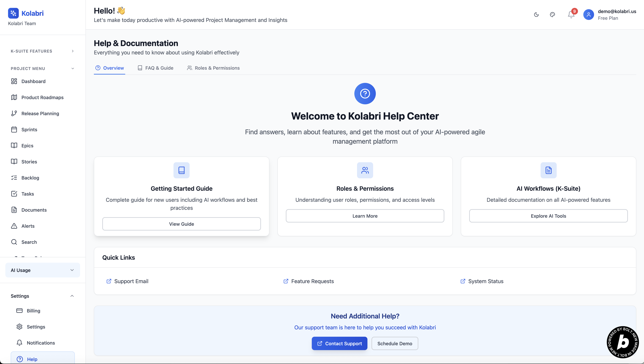The image size is (644, 364).
Task: Open Alerts in the sidebar
Action: (28, 226)
